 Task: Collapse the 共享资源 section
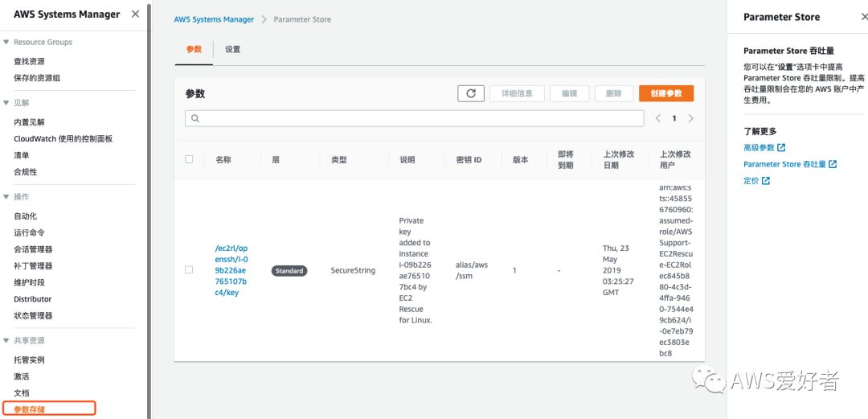click(6, 340)
